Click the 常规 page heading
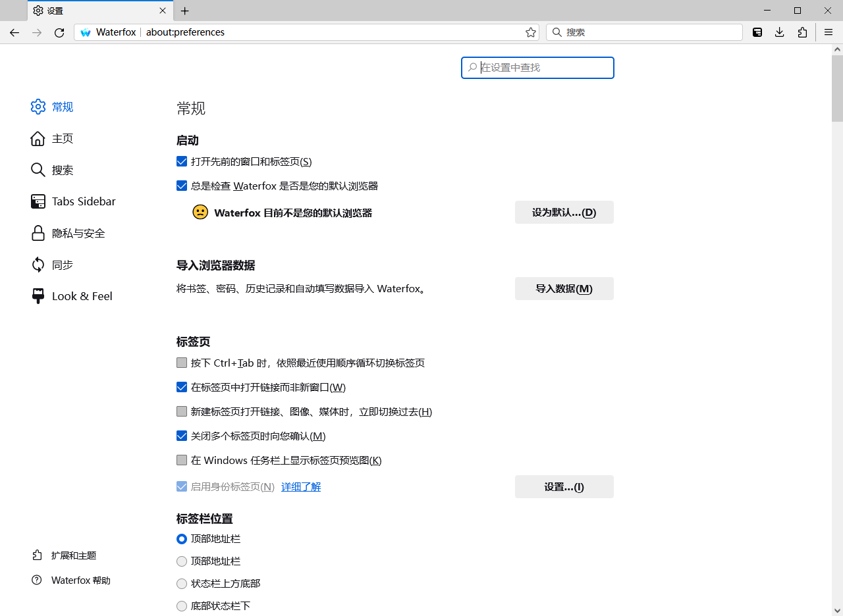This screenshot has height=616, width=843. 191,109
